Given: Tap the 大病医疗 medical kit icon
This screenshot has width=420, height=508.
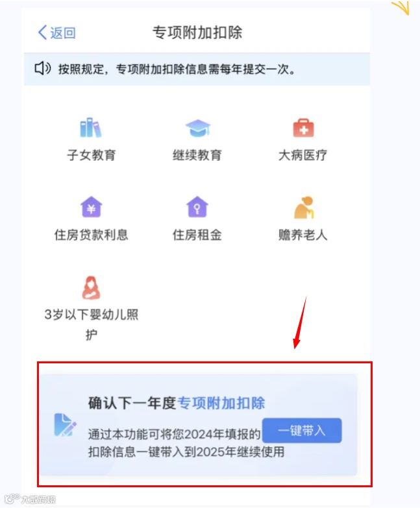Looking at the screenshot, I should pos(303,128).
